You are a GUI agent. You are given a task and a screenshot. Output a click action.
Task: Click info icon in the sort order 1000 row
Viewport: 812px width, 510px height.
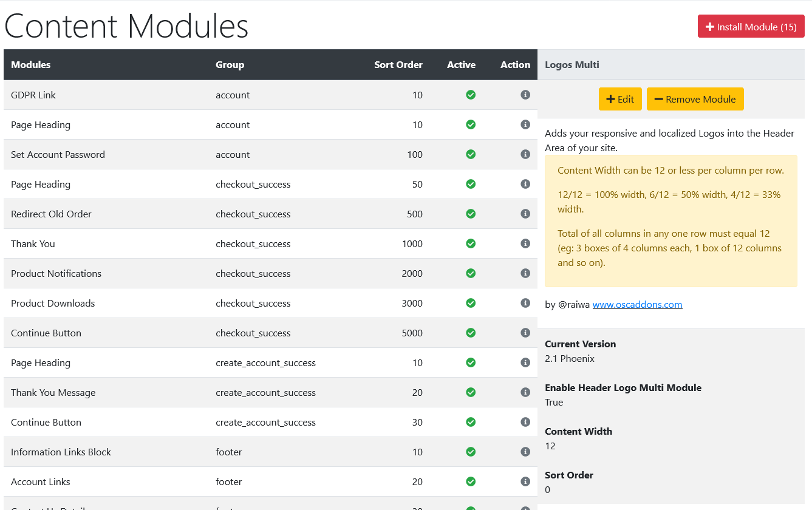pos(525,243)
